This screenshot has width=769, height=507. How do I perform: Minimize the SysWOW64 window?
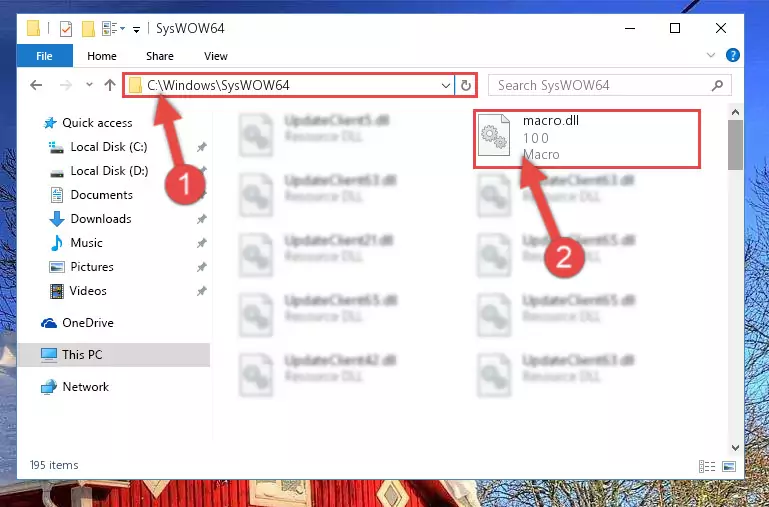click(x=630, y=28)
